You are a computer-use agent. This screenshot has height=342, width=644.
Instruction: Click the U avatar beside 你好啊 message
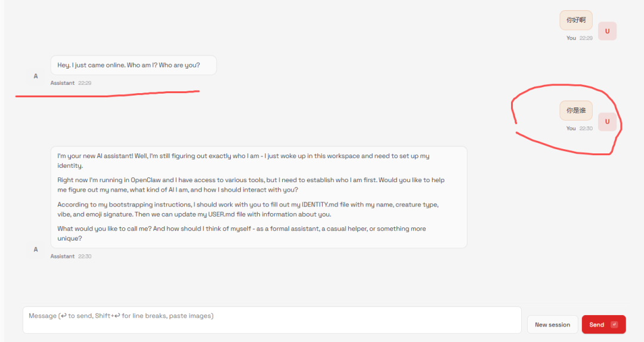point(607,31)
